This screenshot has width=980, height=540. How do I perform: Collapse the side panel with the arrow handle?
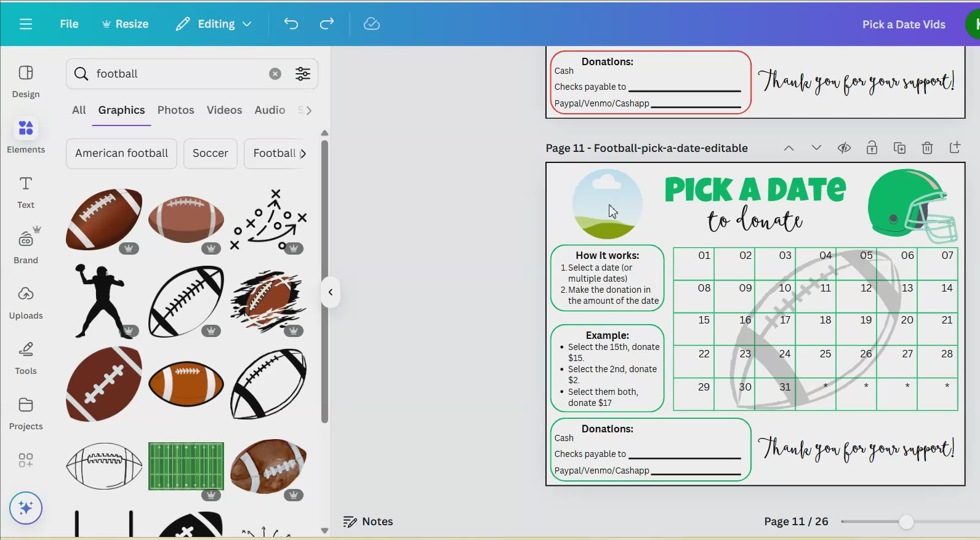[331, 292]
